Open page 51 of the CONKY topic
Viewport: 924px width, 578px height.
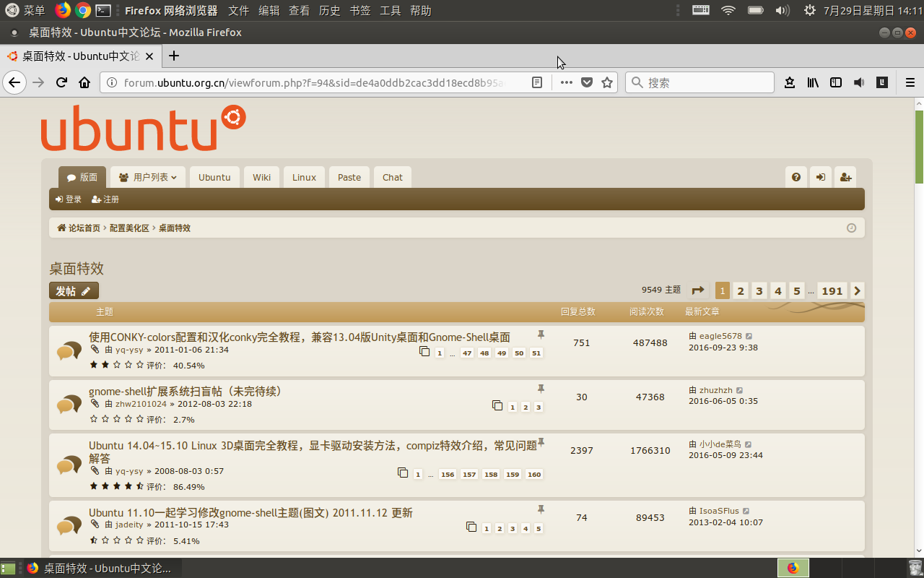(x=536, y=353)
